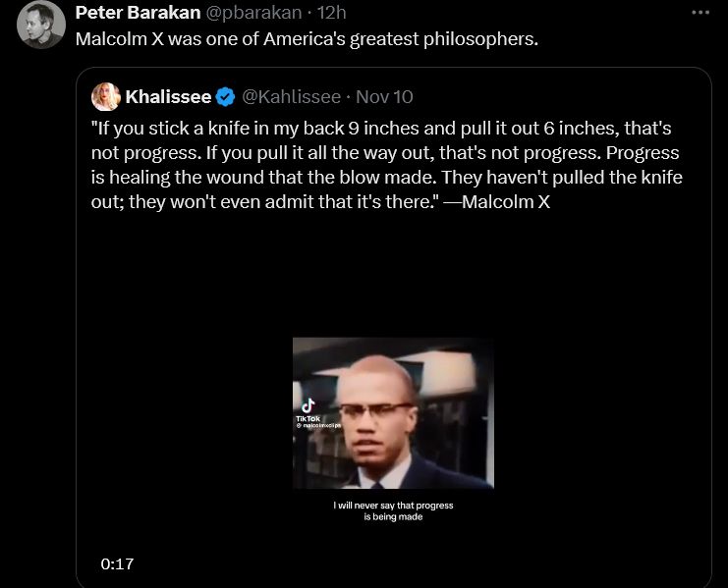Open the tweet's more options menu
This screenshot has width=728, height=588.
(x=700, y=13)
